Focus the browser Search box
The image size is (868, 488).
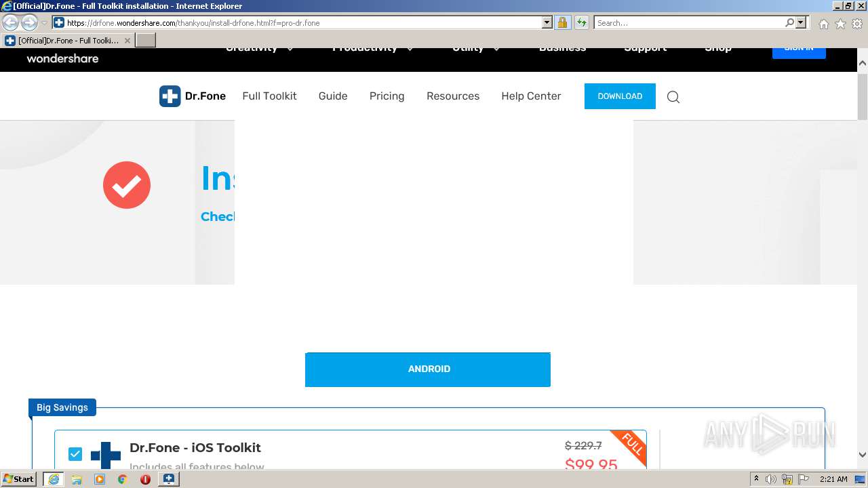[689, 22]
